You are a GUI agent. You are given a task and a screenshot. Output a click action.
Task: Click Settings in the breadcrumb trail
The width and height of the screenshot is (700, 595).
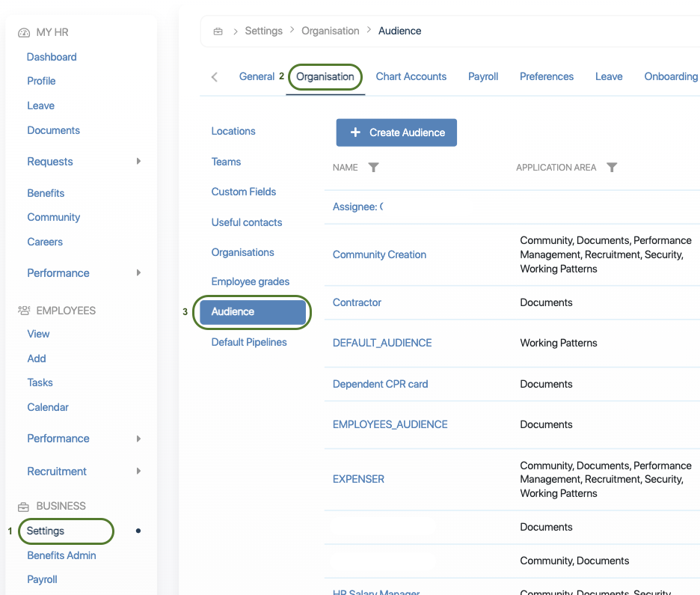(x=263, y=31)
